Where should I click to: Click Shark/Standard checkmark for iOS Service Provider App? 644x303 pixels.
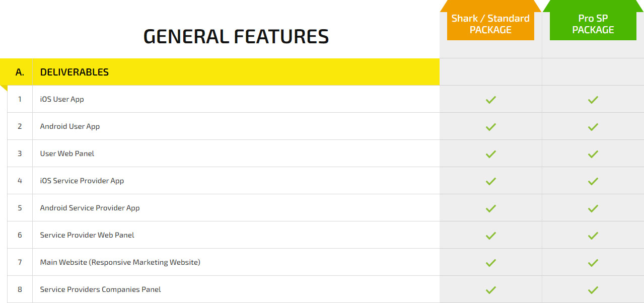click(x=491, y=181)
